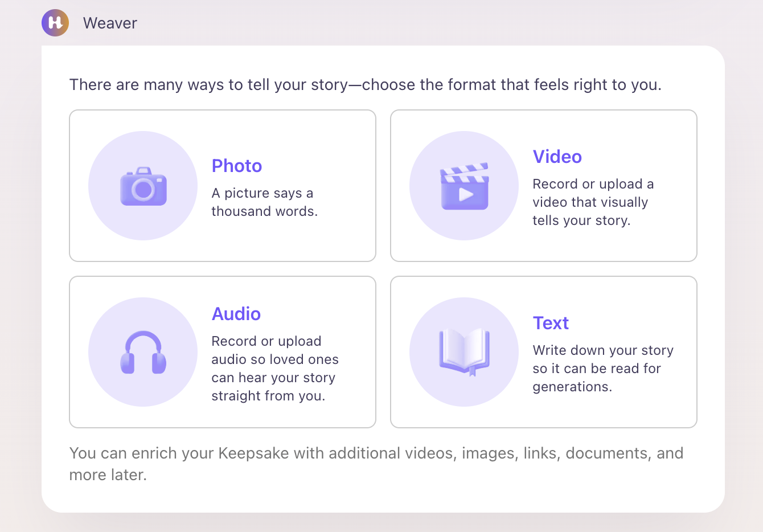763x532 pixels.
Task: Click the "Record or upload a video" description
Action: (x=593, y=202)
